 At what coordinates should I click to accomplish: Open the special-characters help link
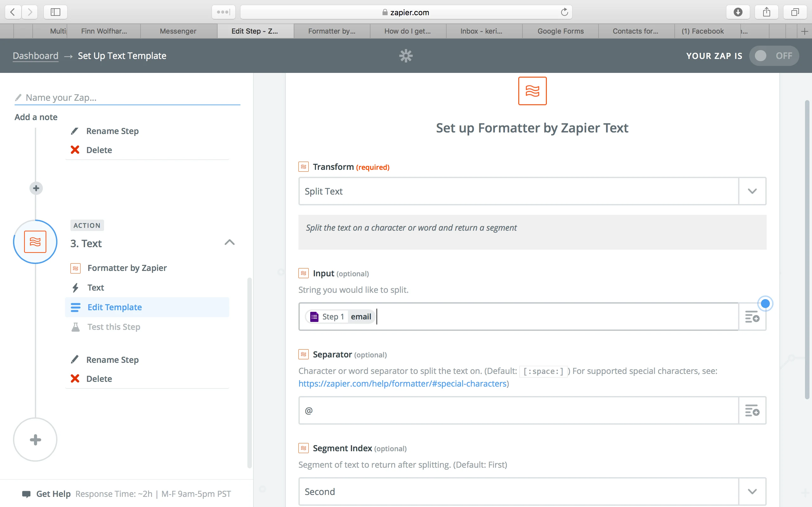click(402, 384)
